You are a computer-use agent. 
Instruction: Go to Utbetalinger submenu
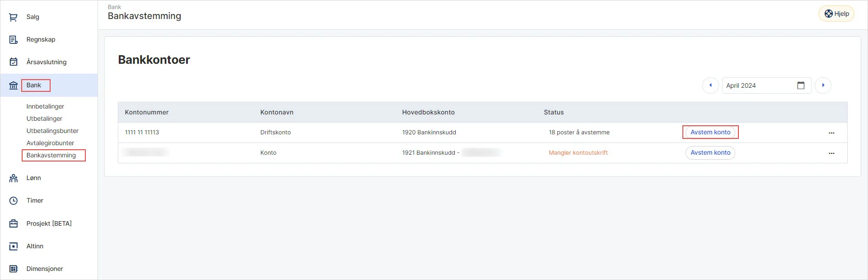44,119
